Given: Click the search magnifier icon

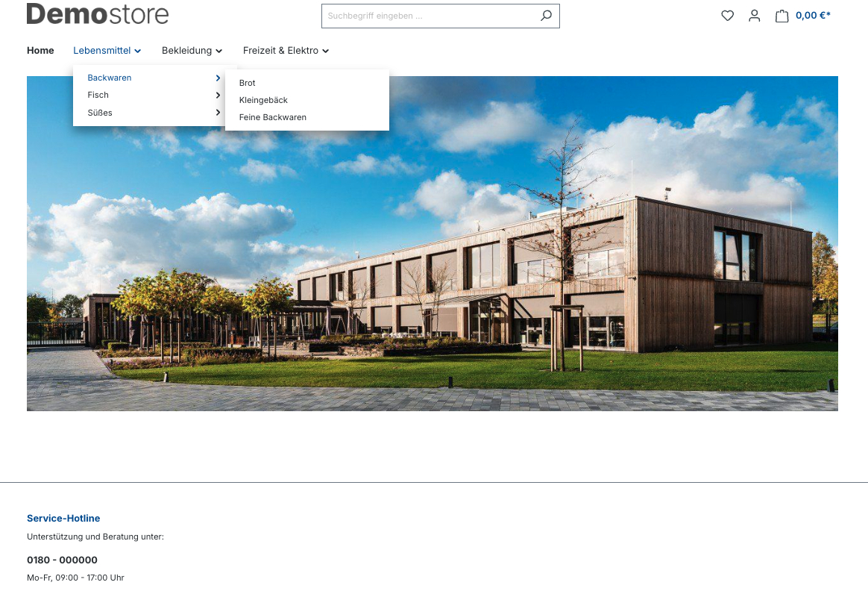Looking at the screenshot, I should 546,16.
